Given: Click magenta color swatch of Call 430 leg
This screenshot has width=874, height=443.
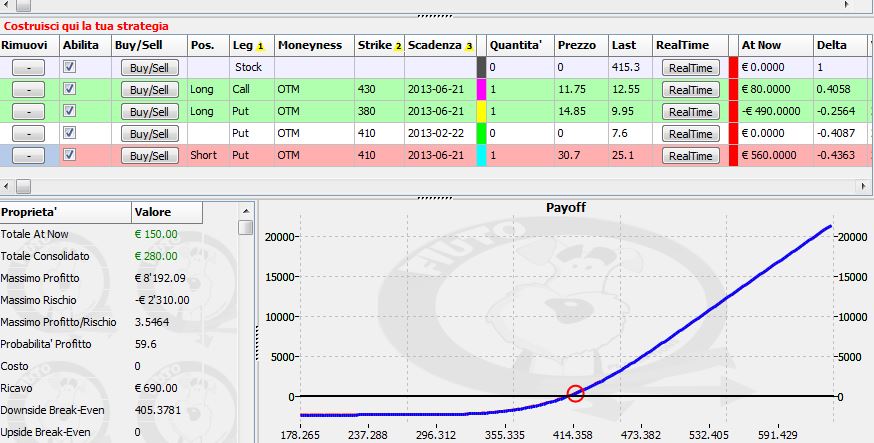Looking at the screenshot, I should (x=482, y=90).
